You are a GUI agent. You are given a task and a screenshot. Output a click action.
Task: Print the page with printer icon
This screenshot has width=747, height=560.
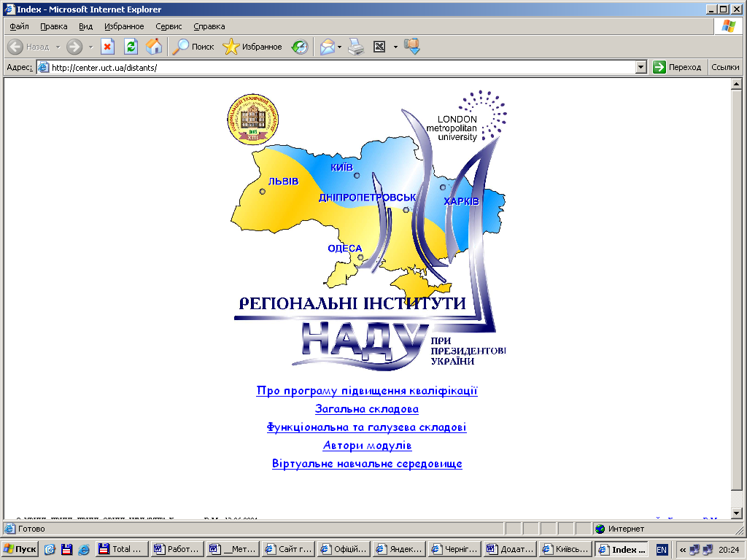pos(356,47)
